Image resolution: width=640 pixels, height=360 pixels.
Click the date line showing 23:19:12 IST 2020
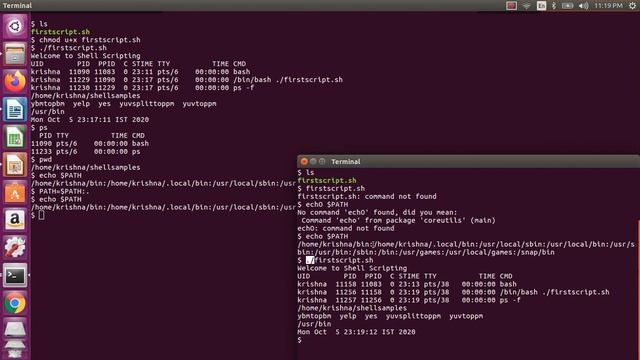(356, 332)
